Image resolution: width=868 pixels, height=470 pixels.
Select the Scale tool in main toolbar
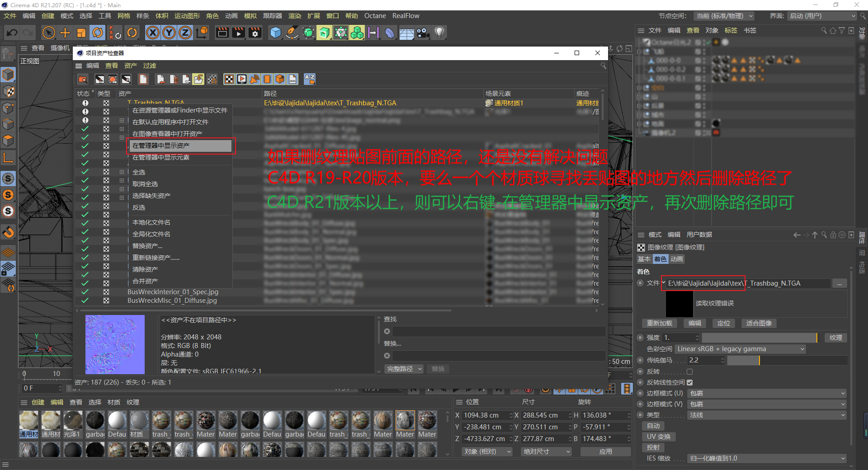click(x=81, y=33)
